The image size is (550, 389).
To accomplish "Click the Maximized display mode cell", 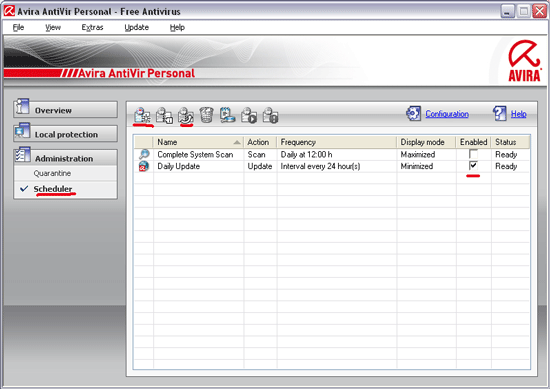I will (x=417, y=154).
